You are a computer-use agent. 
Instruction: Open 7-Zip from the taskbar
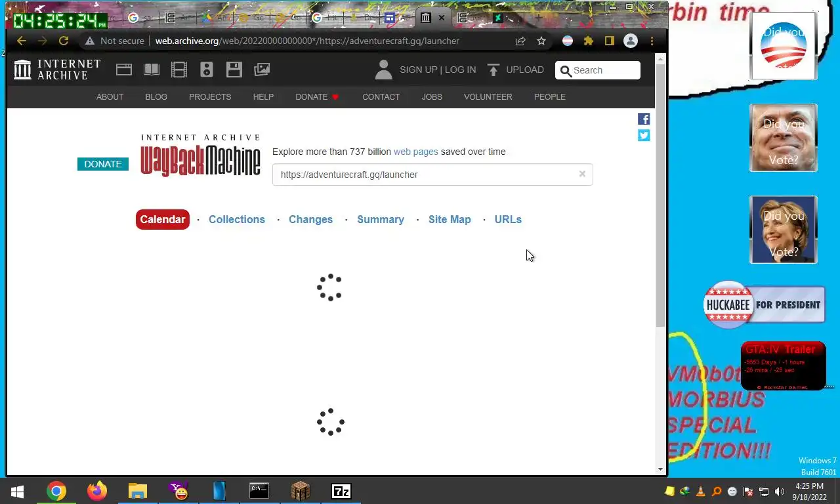pos(341,491)
